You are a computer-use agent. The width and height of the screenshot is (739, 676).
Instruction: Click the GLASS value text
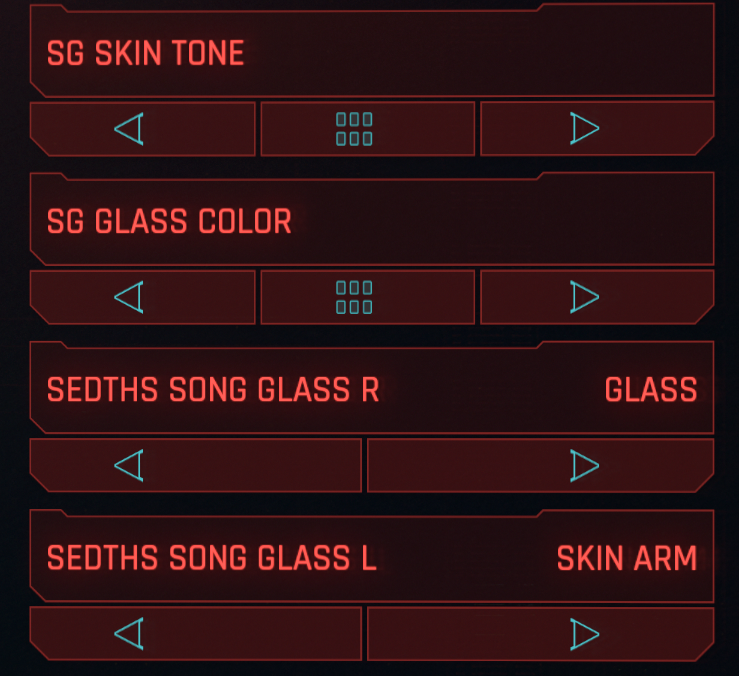coord(651,389)
